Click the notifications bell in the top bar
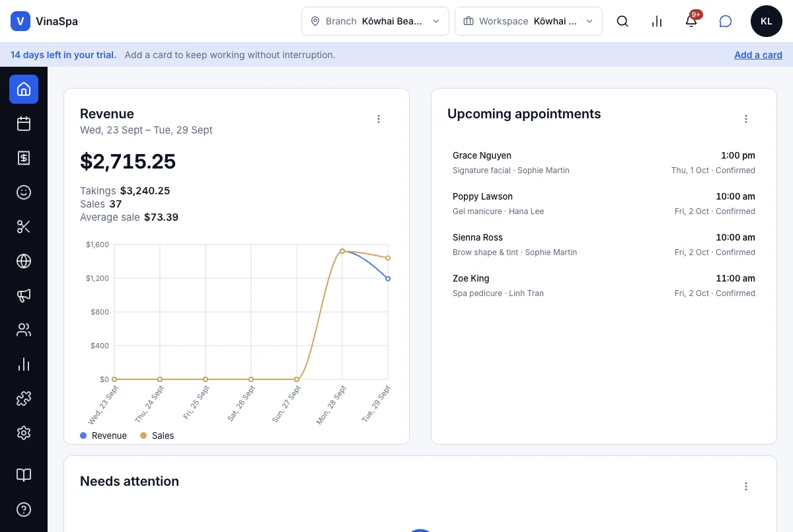This screenshot has width=793, height=532. [x=691, y=21]
